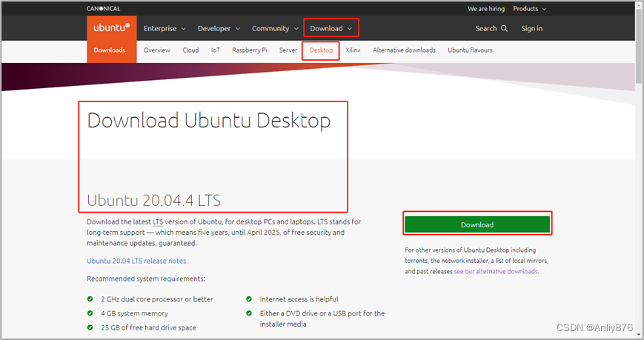Click the DVD drive or USB port requirement text
644x340 pixels.
322,319
